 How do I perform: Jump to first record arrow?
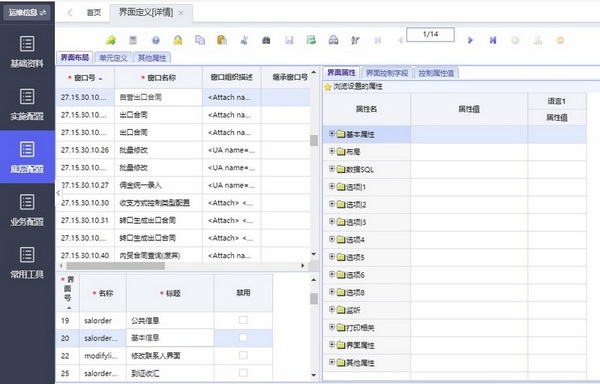coord(378,40)
